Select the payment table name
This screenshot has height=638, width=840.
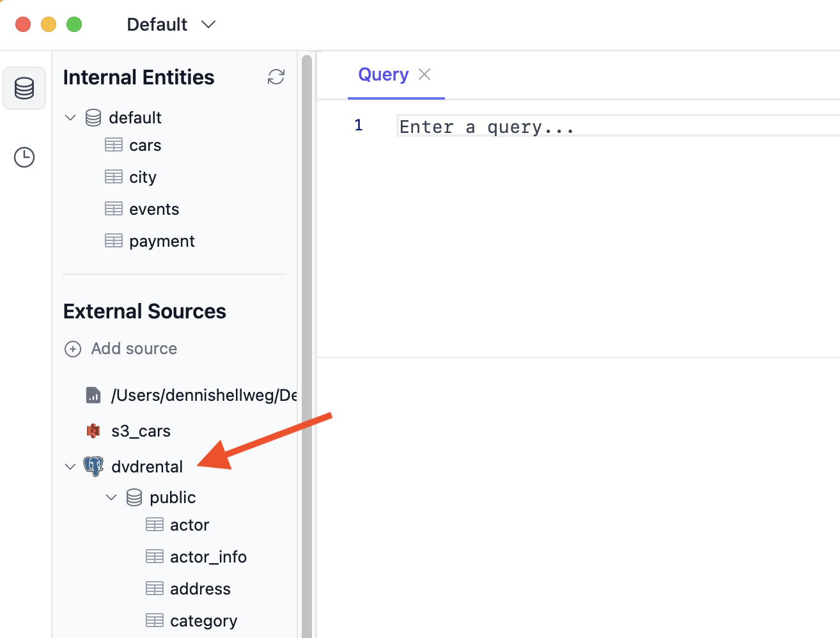[162, 242]
